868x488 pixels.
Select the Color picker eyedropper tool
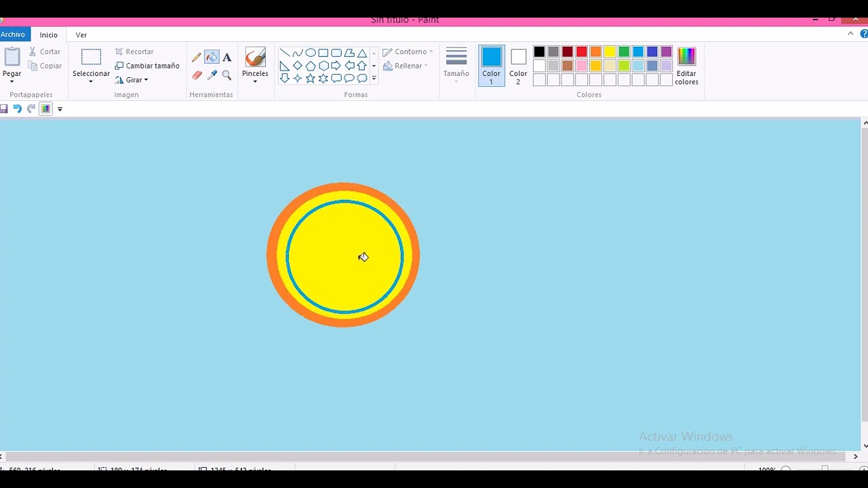click(x=212, y=75)
